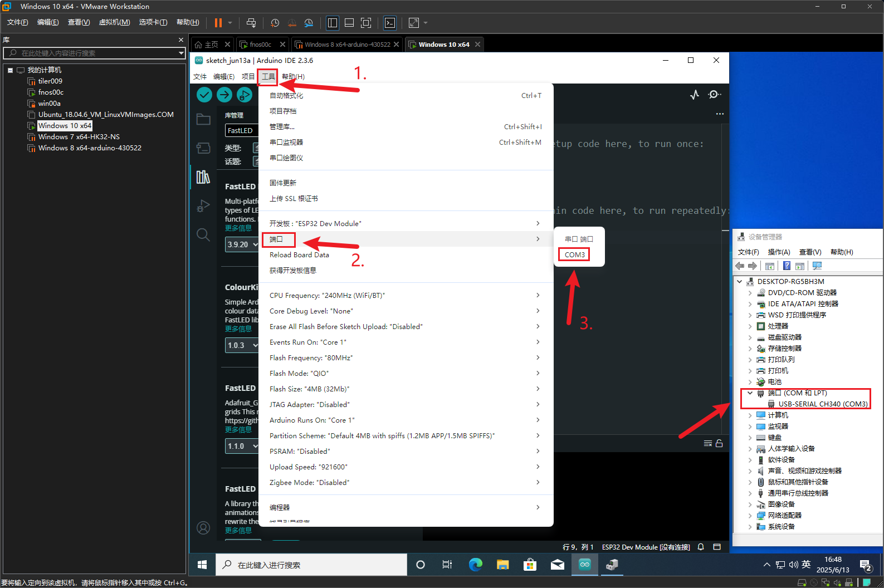
Task: Switch to Windows 8 x64-arduino-430522 tab
Action: [x=347, y=45]
